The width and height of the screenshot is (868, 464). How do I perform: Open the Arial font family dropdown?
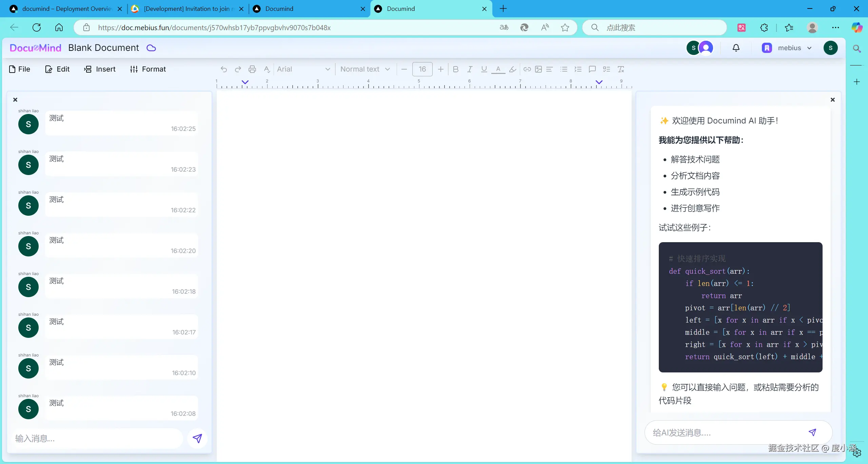303,69
